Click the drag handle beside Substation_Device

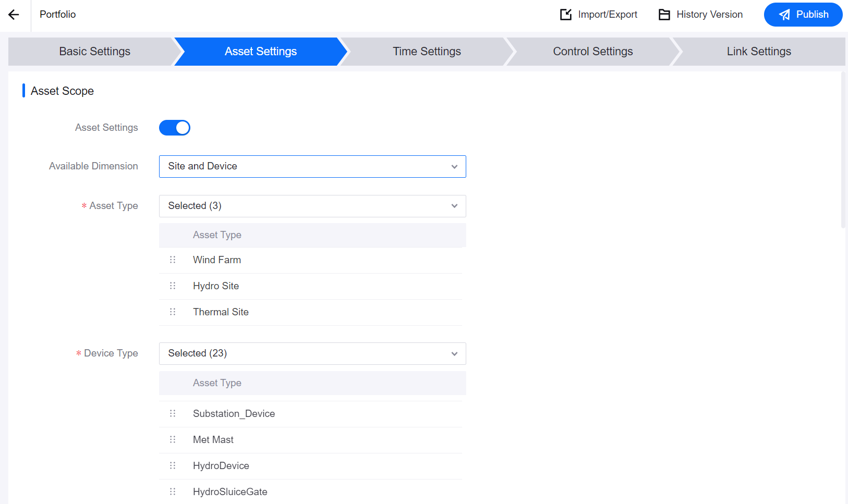pos(173,413)
